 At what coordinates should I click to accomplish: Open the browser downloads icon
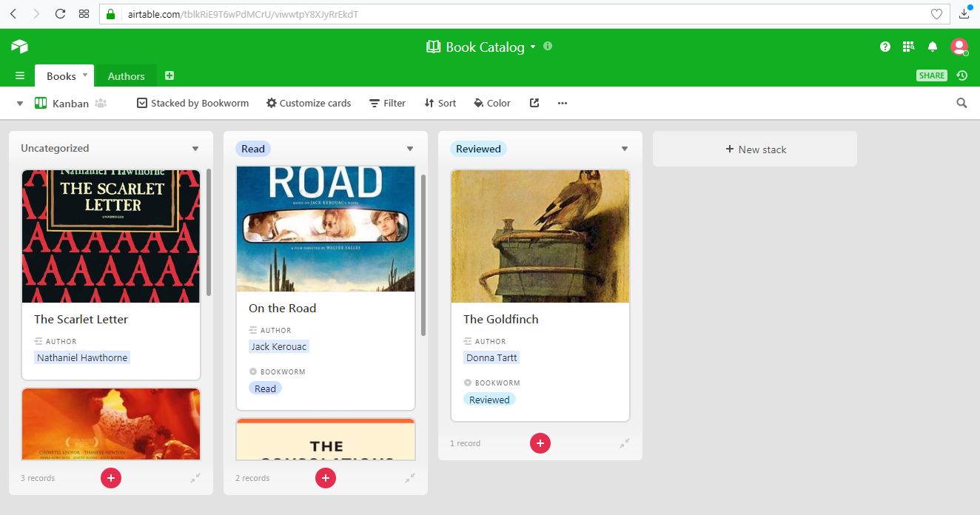[964, 13]
